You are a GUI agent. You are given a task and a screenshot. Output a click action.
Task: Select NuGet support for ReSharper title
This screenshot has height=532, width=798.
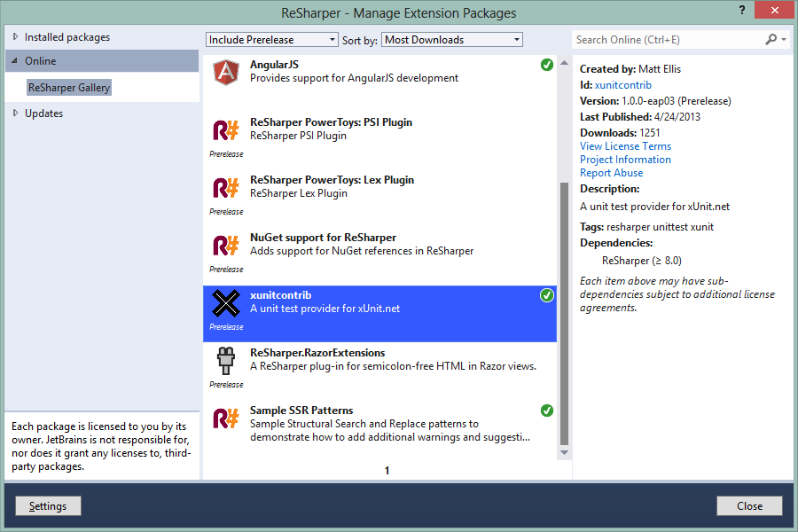(323, 238)
